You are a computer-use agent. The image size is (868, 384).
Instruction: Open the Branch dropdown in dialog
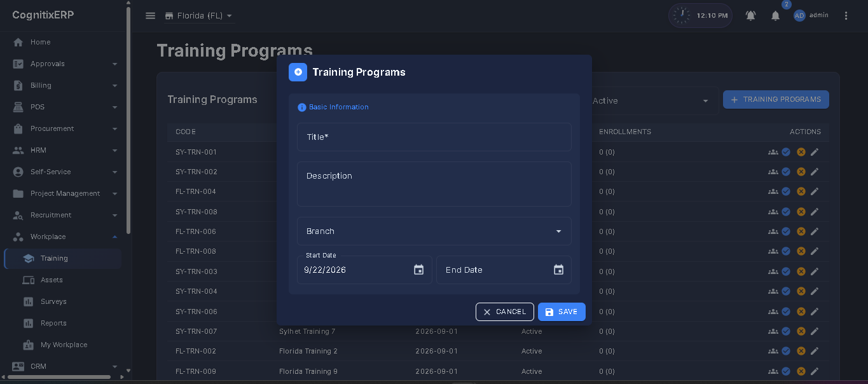pyautogui.click(x=434, y=231)
